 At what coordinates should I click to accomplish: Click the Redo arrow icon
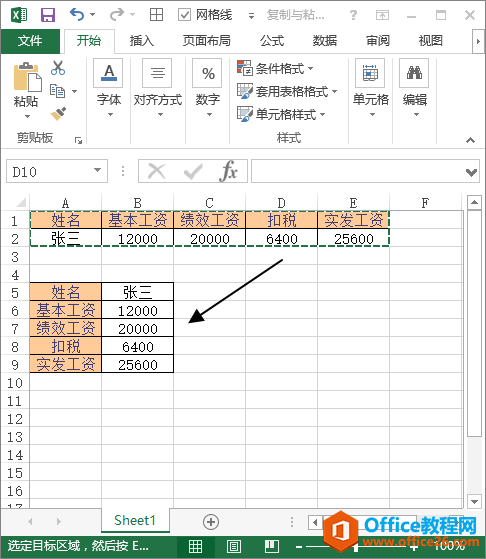[117, 15]
